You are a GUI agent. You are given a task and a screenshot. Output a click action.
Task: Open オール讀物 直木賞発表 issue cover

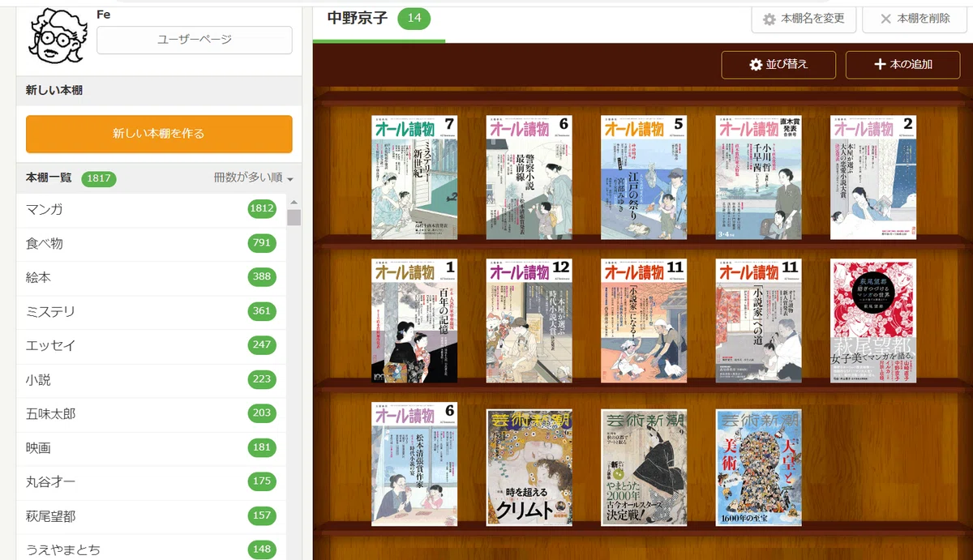click(759, 177)
